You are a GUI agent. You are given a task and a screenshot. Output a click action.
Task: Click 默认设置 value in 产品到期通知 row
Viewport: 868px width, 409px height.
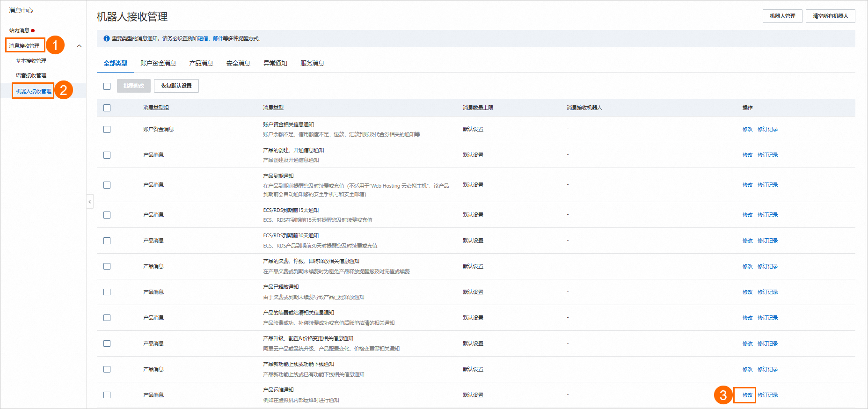click(473, 185)
